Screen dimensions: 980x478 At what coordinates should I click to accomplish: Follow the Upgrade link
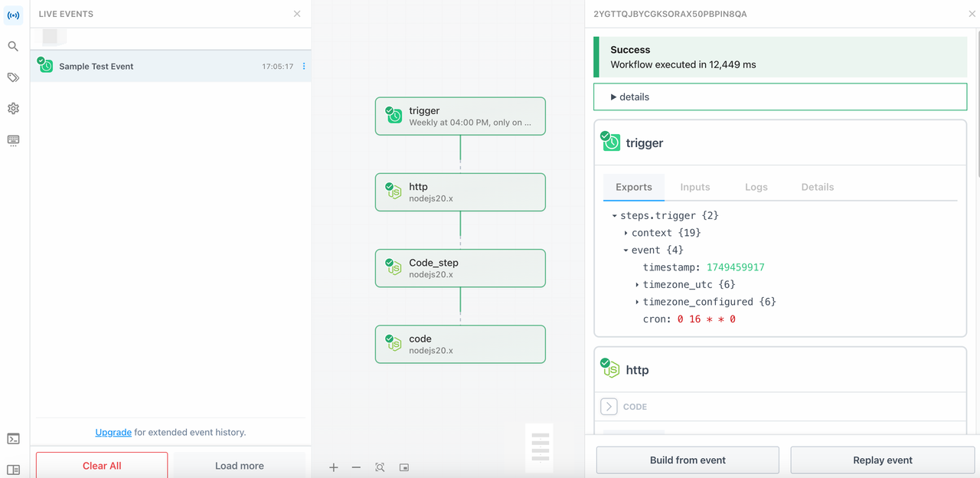(x=113, y=432)
